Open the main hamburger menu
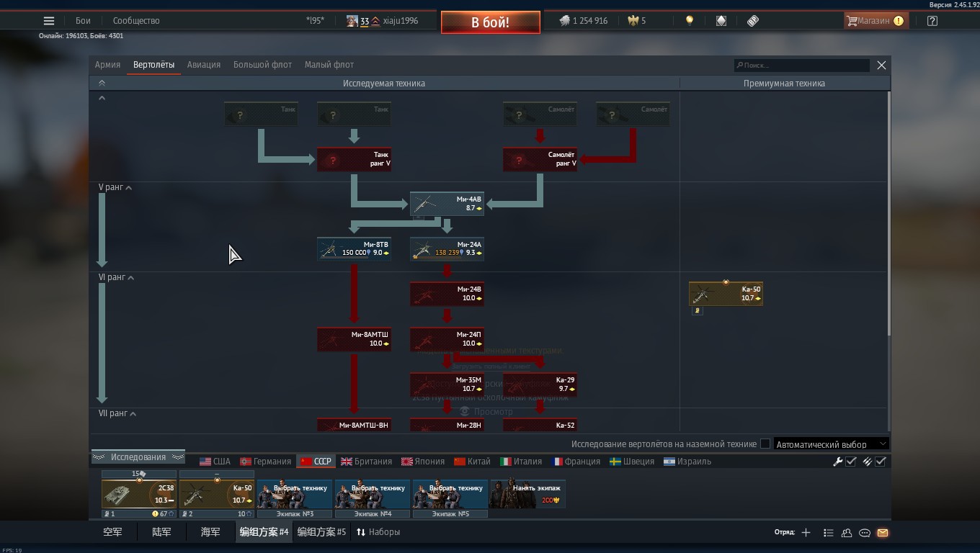Screen dimensions: 980x553 49,21
